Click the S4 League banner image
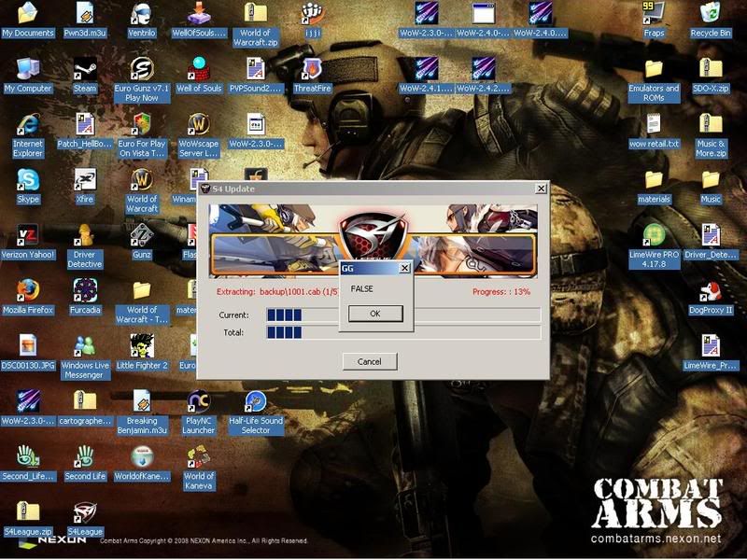The width and height of the screenshot is (747, 560). 373,240
